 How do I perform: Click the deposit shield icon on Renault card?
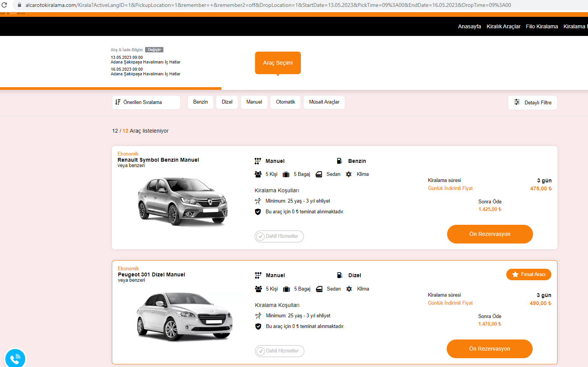258,212
